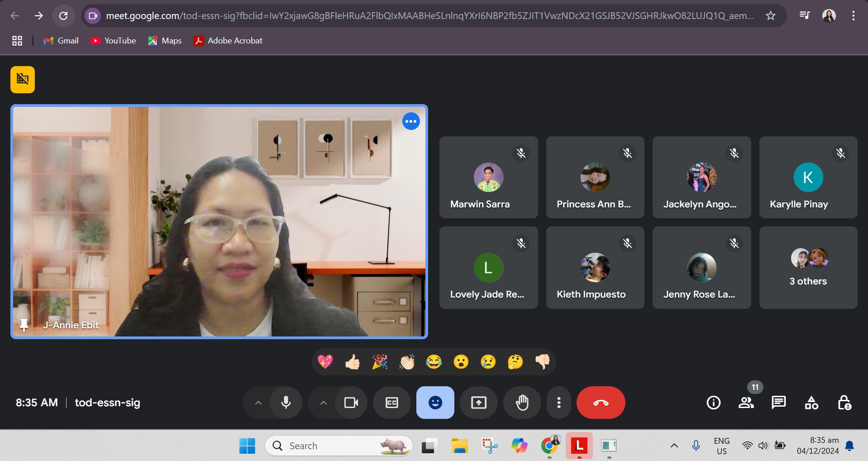Open host controls lock icon
The width and height of the screenshot is (868, 461).
(844, 403)
